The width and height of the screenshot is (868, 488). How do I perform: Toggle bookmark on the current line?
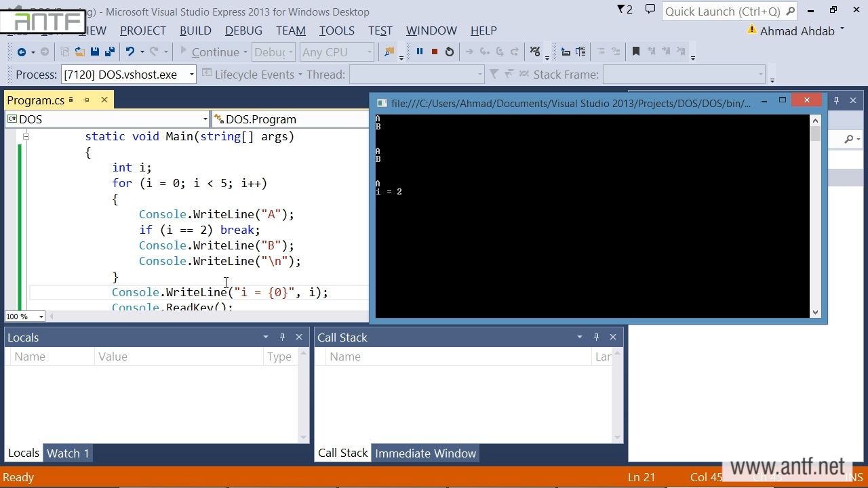click(635, 52)
